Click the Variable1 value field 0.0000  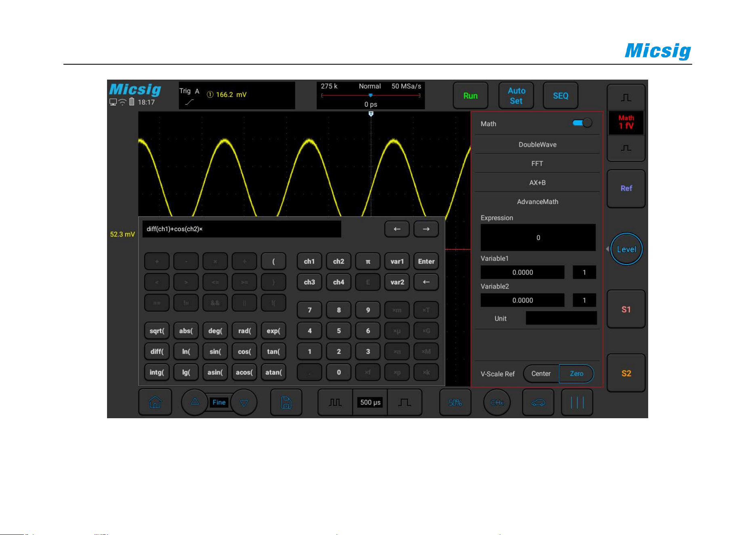click(522, 272)
